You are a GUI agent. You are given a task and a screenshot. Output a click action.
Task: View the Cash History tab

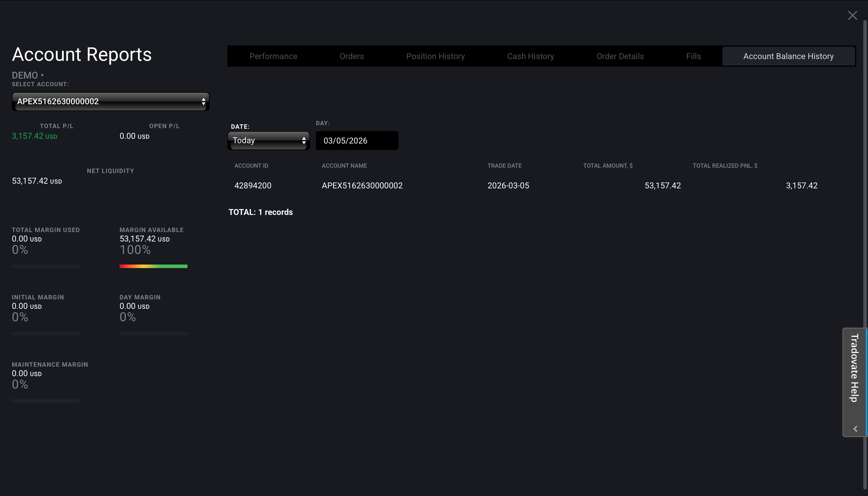tap(531, 56)
